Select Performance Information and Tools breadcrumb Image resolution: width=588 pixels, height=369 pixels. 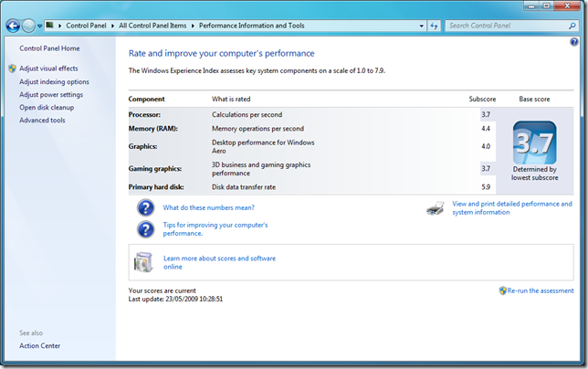point(252,26)
